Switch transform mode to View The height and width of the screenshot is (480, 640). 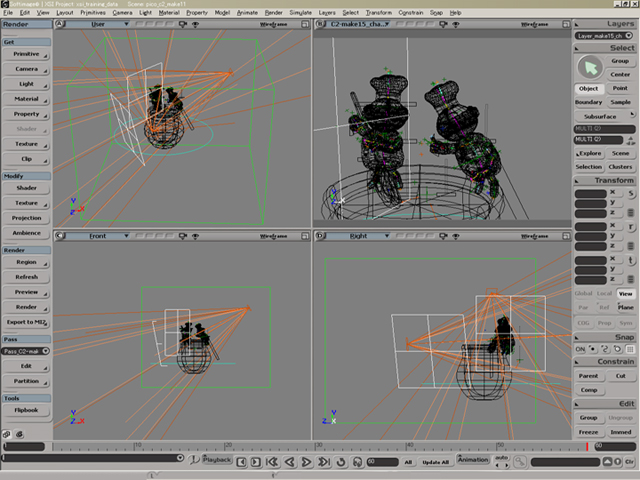click(x=624, y=294)
